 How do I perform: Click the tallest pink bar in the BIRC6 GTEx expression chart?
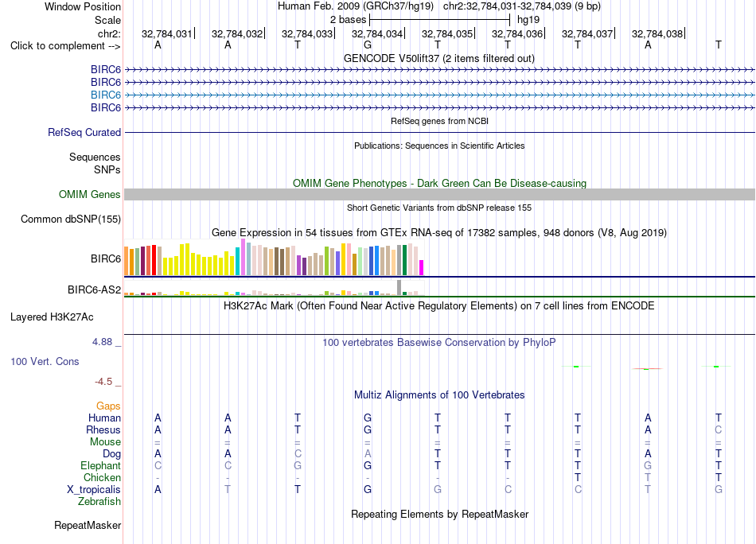click(244, 257)
